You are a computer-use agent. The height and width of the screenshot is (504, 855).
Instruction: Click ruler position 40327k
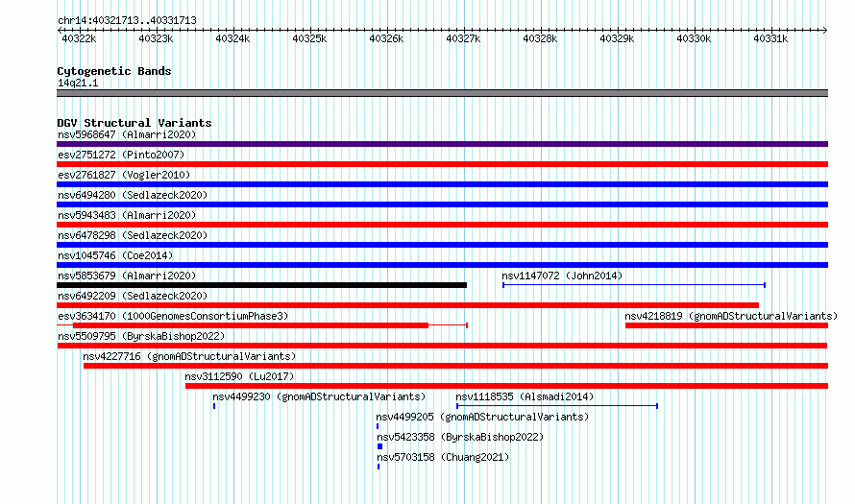pos(463,38)
